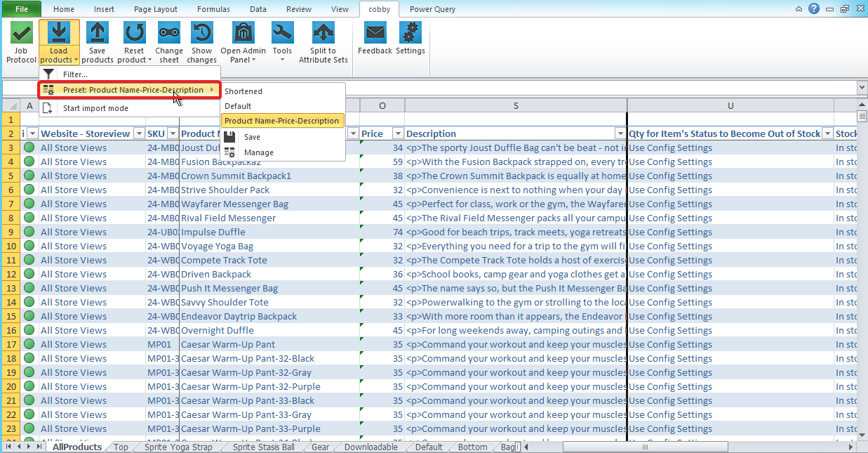
Task: Switch to the Data ribbon tab
Action: point(258,9)
